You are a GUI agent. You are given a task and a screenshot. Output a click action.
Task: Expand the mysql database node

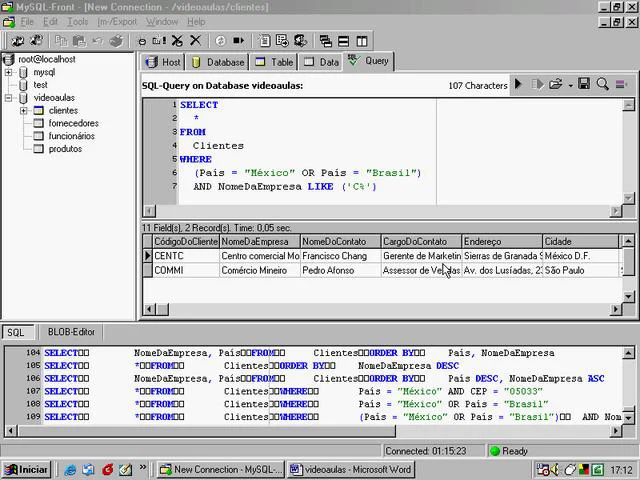[x=9, y=72]
